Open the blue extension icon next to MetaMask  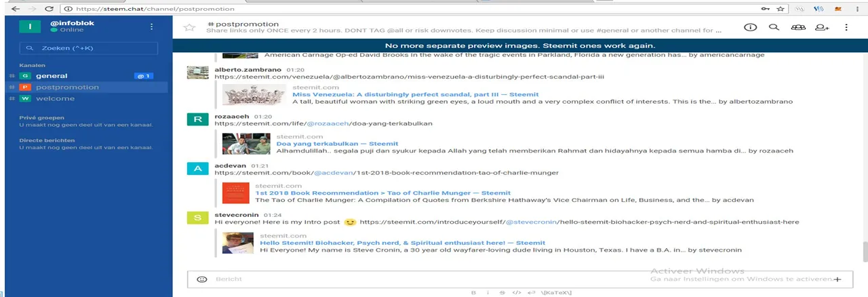[x=818, y=9]
